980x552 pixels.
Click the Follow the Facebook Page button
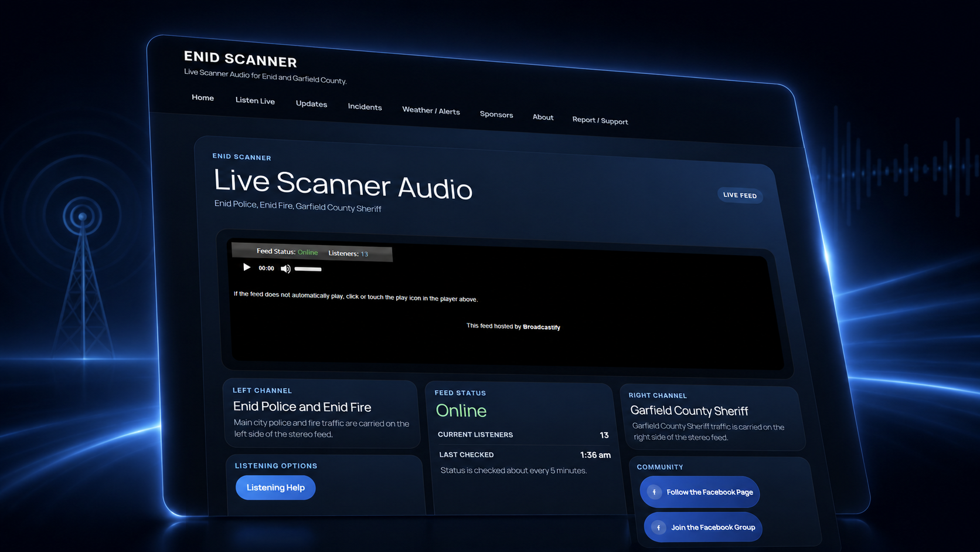pyautogui.click(x=699, y=492)
